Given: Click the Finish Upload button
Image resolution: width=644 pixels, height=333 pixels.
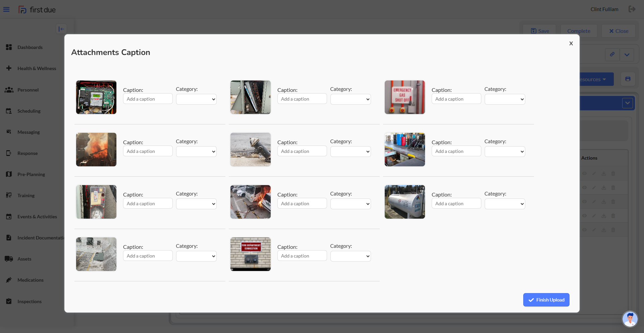Looking at the screenshot, I should click(546, 300).
